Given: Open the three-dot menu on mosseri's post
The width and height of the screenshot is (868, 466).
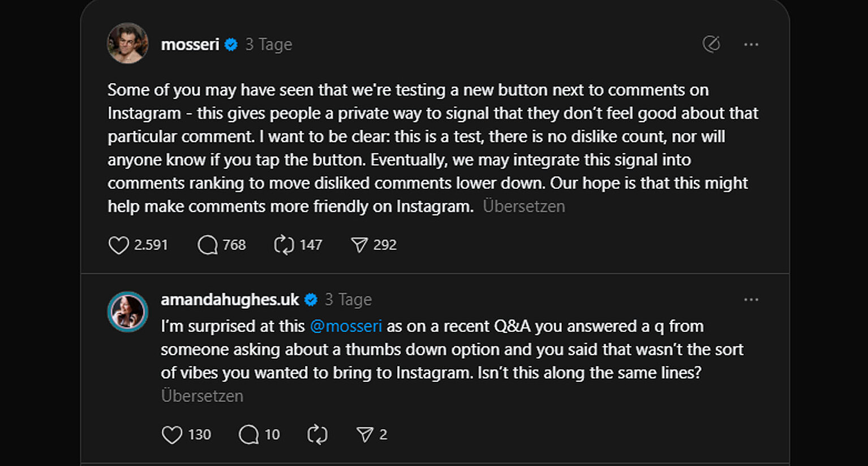Looking at the screenshot, I should [751, 44].
